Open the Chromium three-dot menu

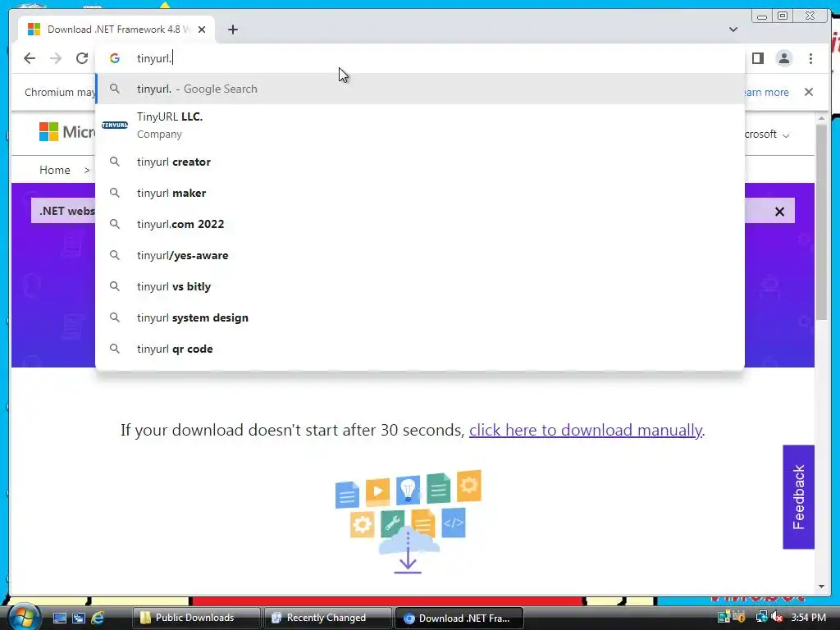pyautogui.click(x=810, y=58)
